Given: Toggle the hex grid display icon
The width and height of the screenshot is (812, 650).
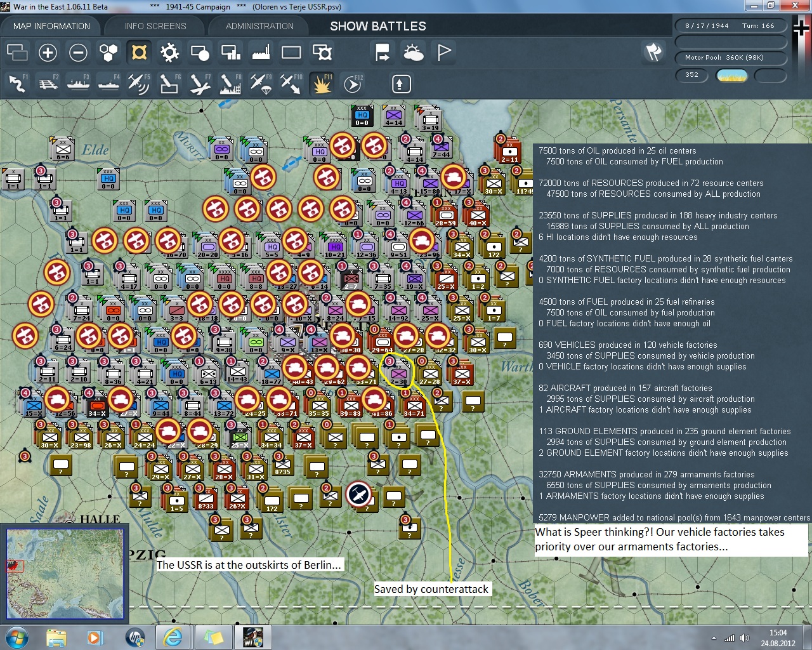Looking at the screenshot, I should (x=108, y=52).
